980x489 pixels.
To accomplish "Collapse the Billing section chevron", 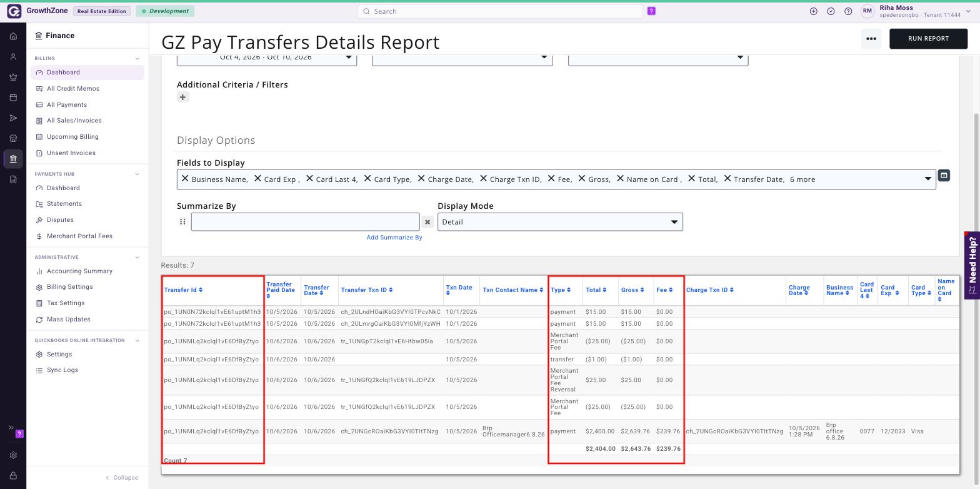I will (x=137, y=59).
